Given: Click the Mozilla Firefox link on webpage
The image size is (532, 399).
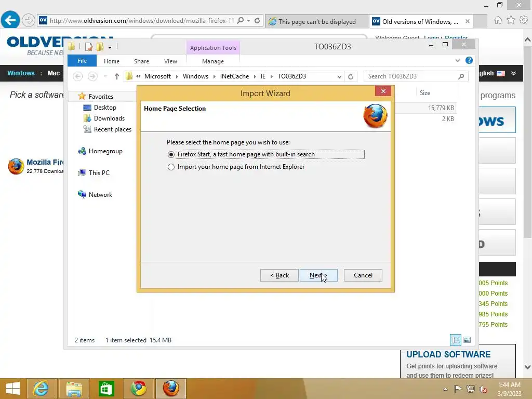Looking at the screenshot, I should click(45, 162).
